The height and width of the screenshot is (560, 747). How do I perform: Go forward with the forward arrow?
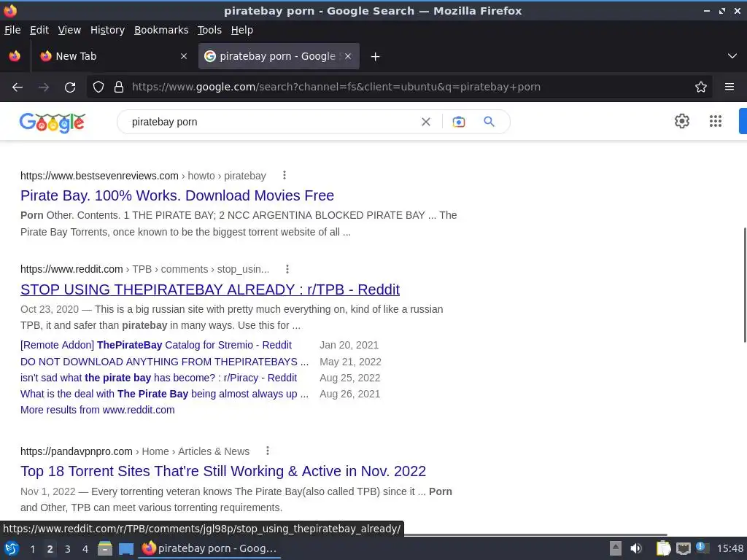click(x=44, y=87)
